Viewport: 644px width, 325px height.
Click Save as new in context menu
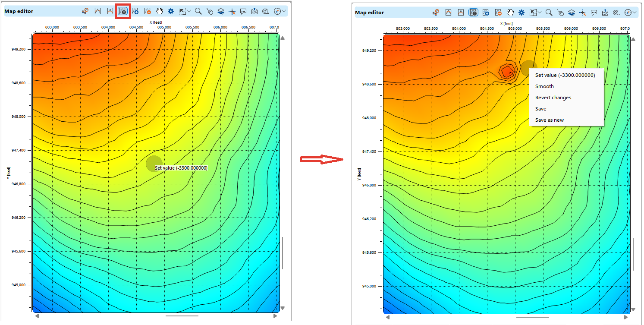tap(549, 120)
